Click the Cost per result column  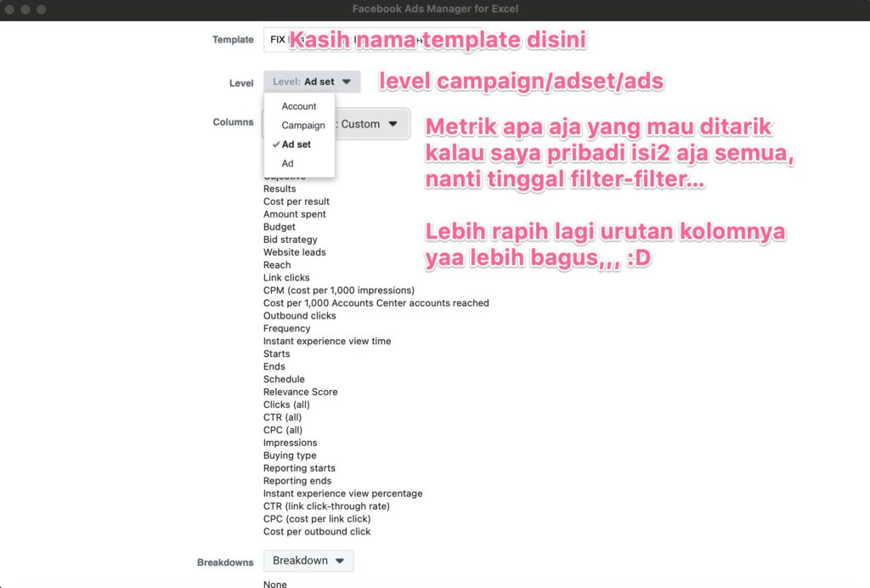click(297, 201)
